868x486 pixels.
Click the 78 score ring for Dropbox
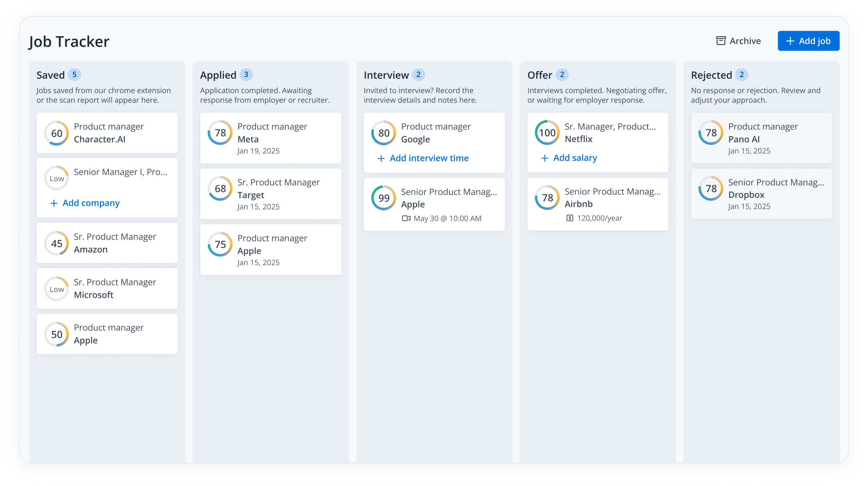coord(711,189)
